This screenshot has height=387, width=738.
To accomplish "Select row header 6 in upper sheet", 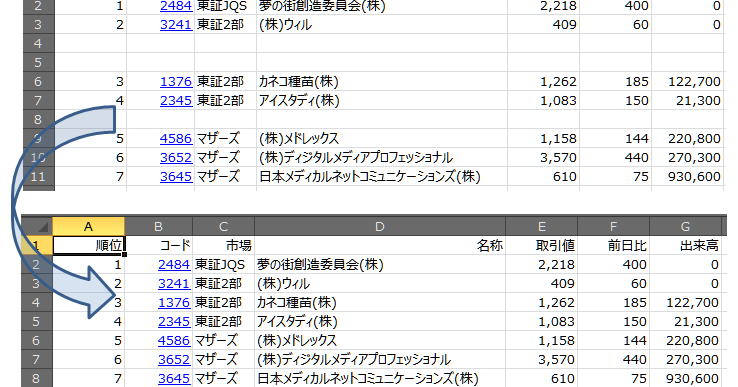I will (x=39, y=81).
